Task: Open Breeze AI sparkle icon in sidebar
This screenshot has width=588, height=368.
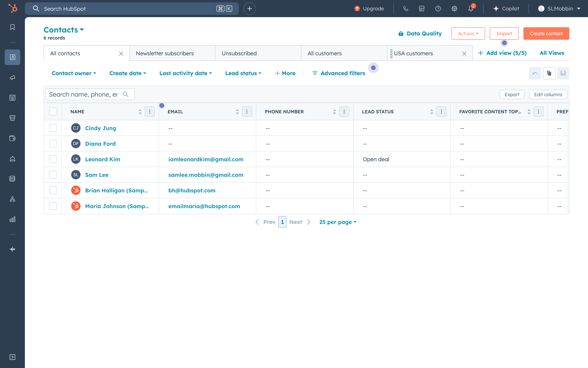Action: pyautogui.click(x=13, y=249)
